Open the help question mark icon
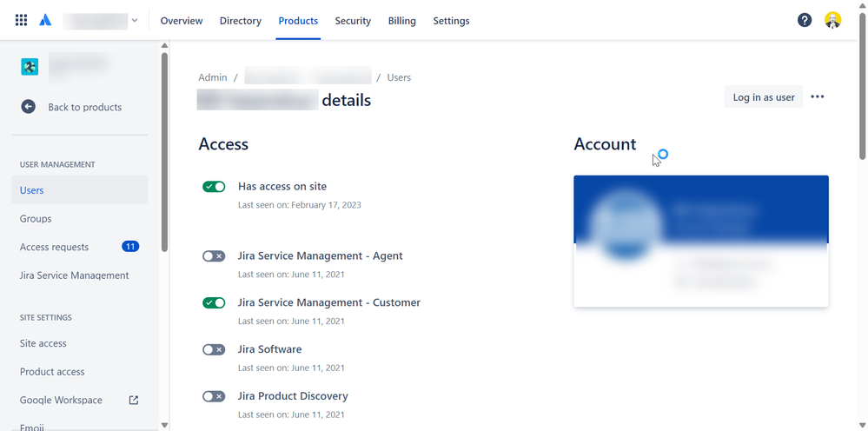Viewport: 868px width, 431px height. [805, 21]
